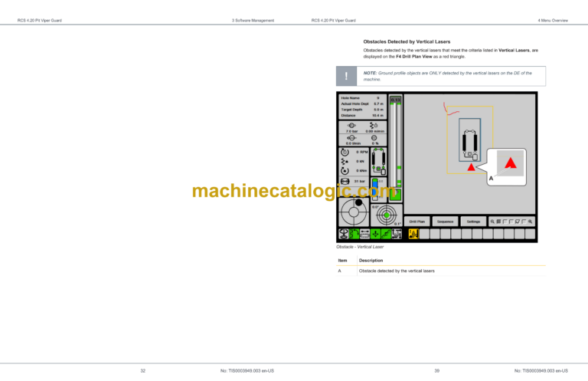Click the pressure icon beside 31 bar
The image size is (588, 381).
point(345,182)
